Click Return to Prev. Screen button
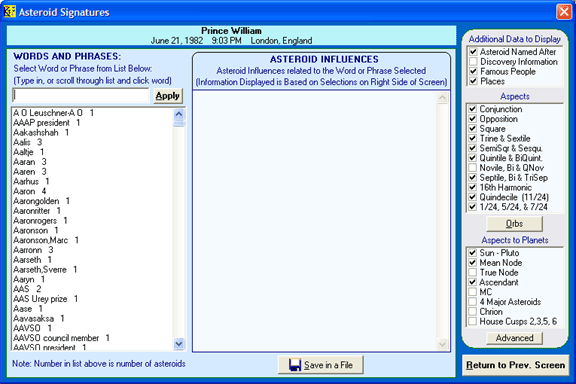Image resolution: width=576 pixels, height=384 pixels. click(x=515, y=365)
